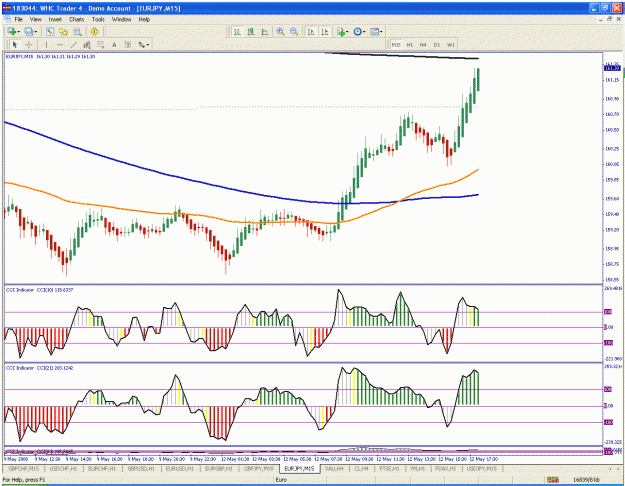Open the Profiles icon in toolbar

click(28, 31)
